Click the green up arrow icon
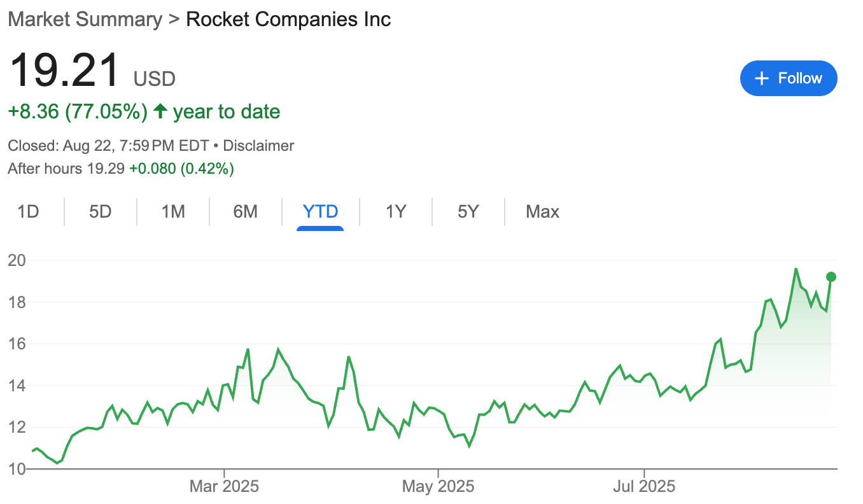This screenshot has height=504, width=863. coord(160,112)
